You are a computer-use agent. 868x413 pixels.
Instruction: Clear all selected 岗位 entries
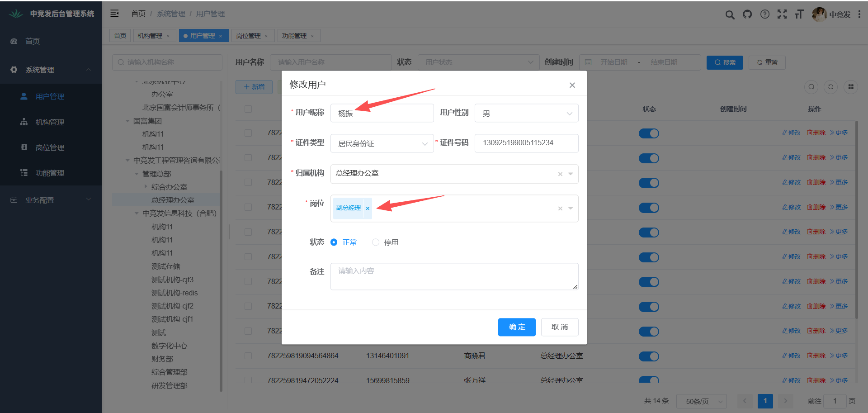coord(560,209)
